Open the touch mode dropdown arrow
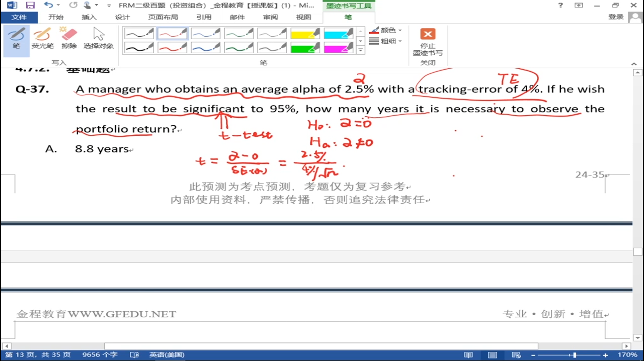The width and height of the screenshot is (644, 361). 96,5
